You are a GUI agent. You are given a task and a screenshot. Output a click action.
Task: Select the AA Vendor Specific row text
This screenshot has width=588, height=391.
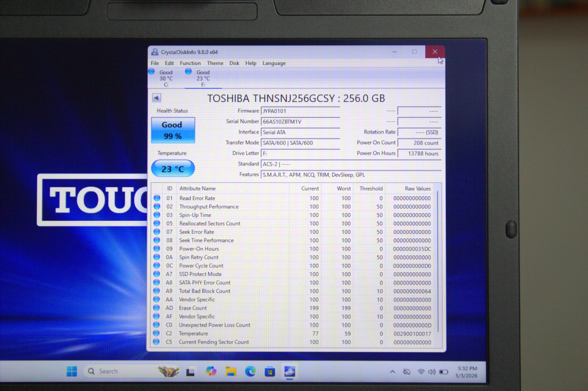coord(197,300)
